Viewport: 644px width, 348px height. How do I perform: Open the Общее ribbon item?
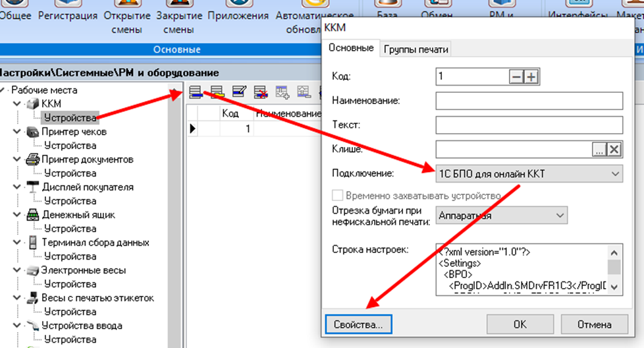click(15, 16)
